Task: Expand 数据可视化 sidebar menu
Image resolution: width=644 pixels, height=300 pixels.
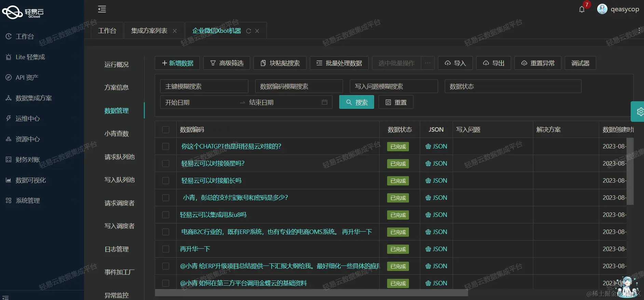Action: (x=42, y=180)
